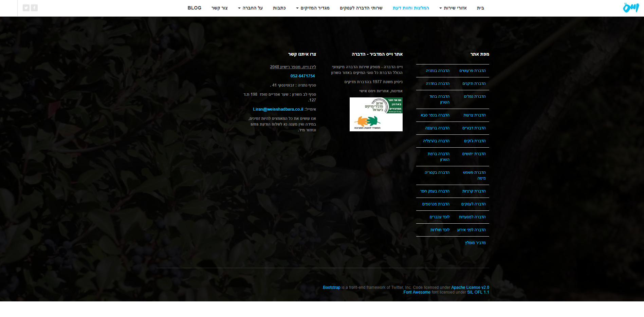Viewport: 644px width, 317px height.
Task: Click the סניף לב השרון address text
Action: [280, 97]
